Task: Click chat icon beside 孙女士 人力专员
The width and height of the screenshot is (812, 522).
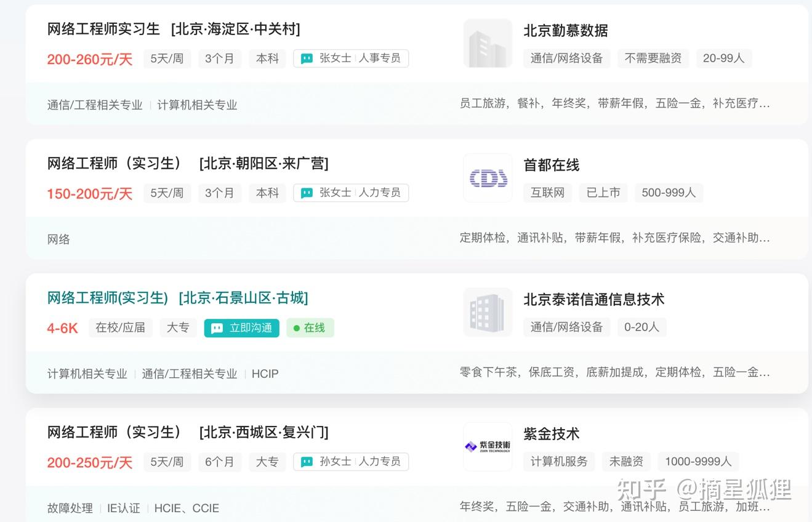Action: [307, 462]
